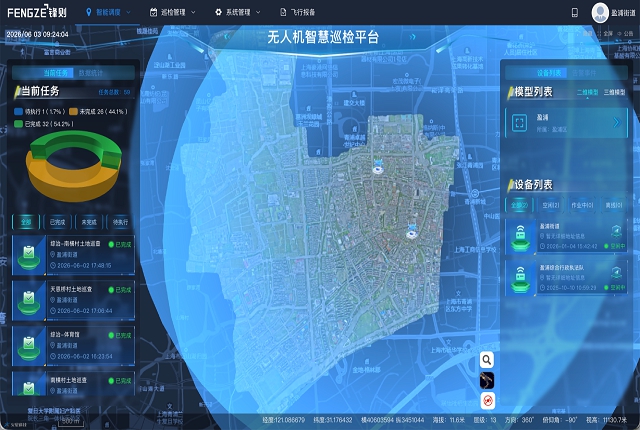The image size is (640, 430).
Task: Open the 巡检管理 dropdown arrow
Action: [193, 13]
